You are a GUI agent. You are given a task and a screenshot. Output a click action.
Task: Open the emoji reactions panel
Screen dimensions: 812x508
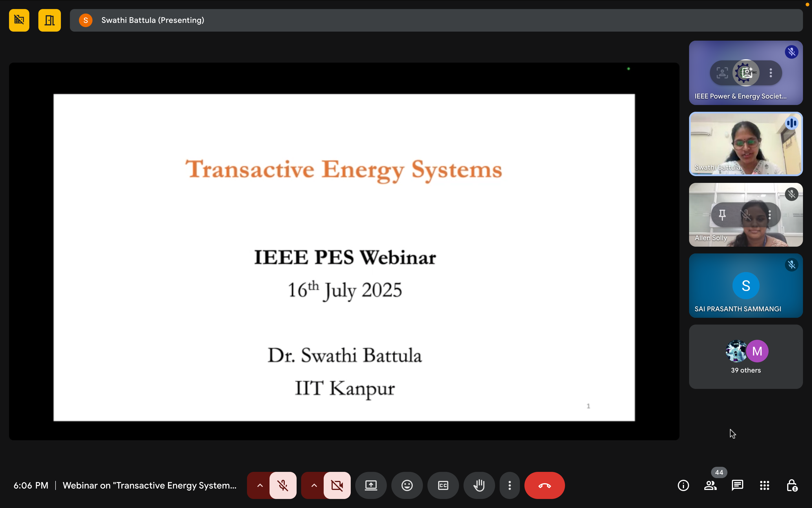[x=407, y=485]
